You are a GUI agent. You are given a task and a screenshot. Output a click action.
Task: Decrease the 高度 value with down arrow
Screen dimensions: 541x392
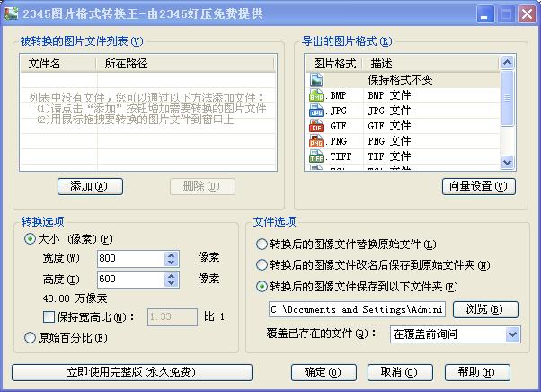click(172, 283)
